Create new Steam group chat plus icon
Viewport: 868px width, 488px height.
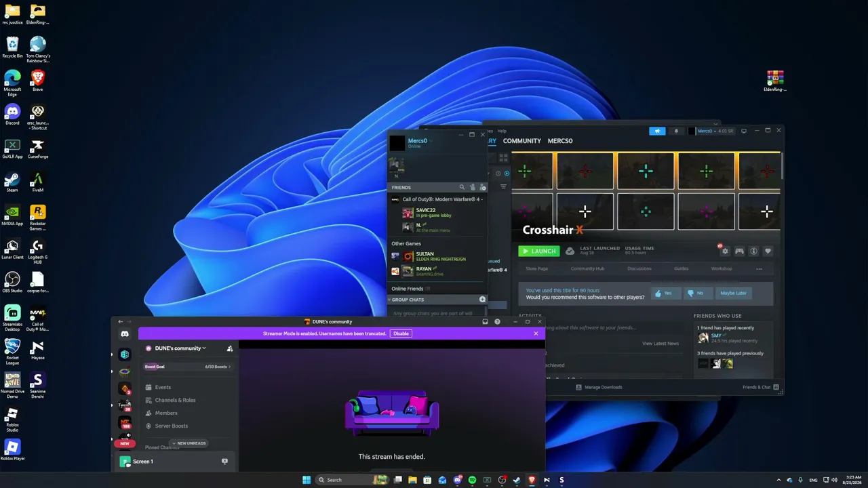[482, 300]
